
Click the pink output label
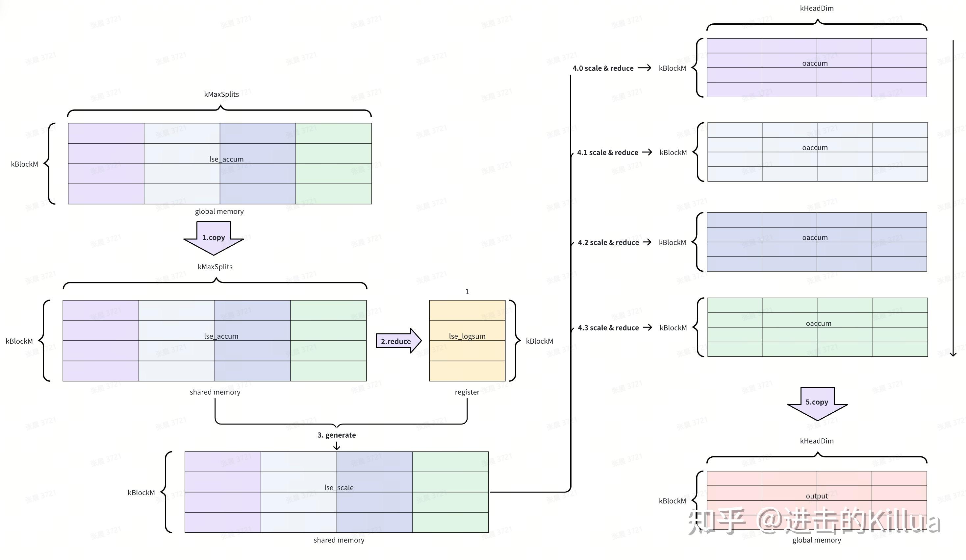tap(817, 496)
